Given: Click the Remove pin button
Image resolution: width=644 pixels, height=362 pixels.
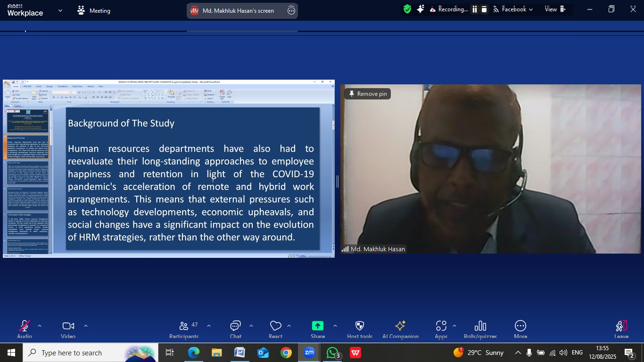Looking at the screenshot, I should coord(367,94).
